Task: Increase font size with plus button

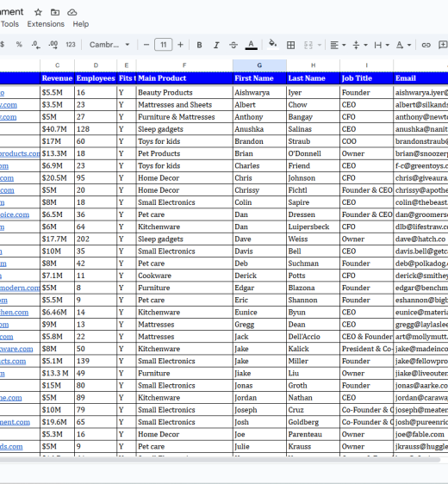Action: [180, 45]
